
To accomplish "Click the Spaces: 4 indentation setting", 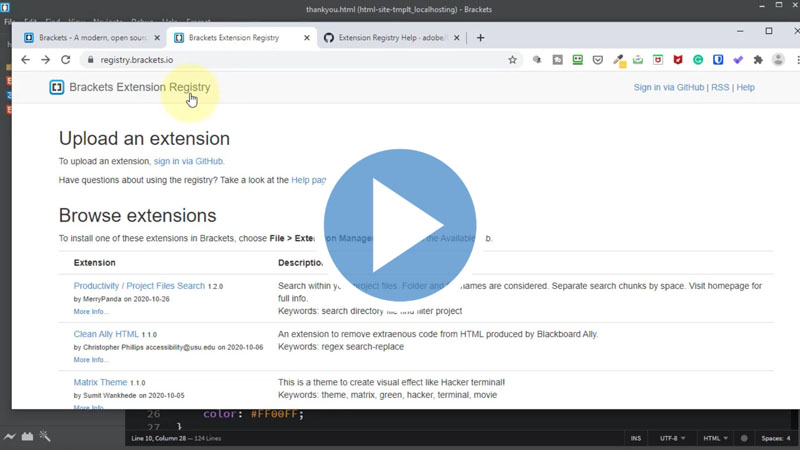I will [775, 438].
